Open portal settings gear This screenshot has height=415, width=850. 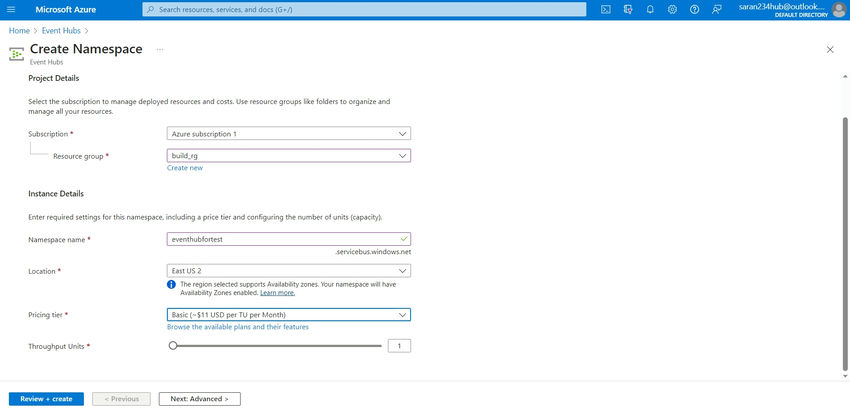[x=672, y=9]
